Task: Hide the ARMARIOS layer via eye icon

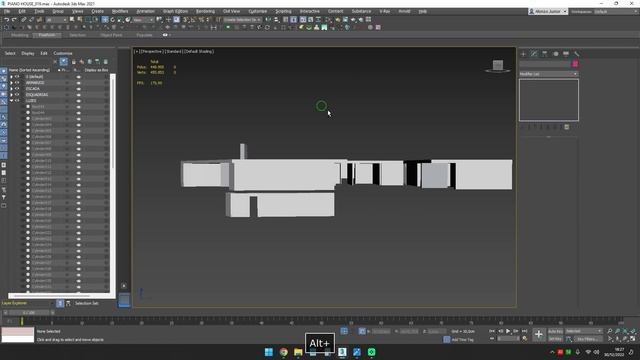Action: click(x=17, y=82)
